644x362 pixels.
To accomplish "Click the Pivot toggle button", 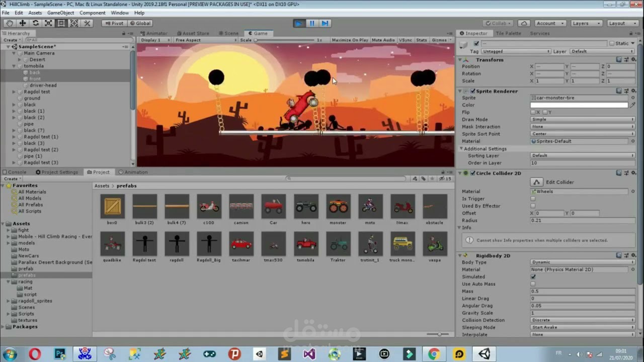I will tap(114, 23).
